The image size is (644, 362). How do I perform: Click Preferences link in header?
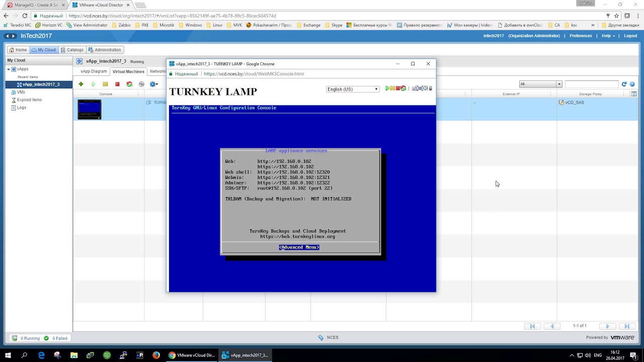581,36
